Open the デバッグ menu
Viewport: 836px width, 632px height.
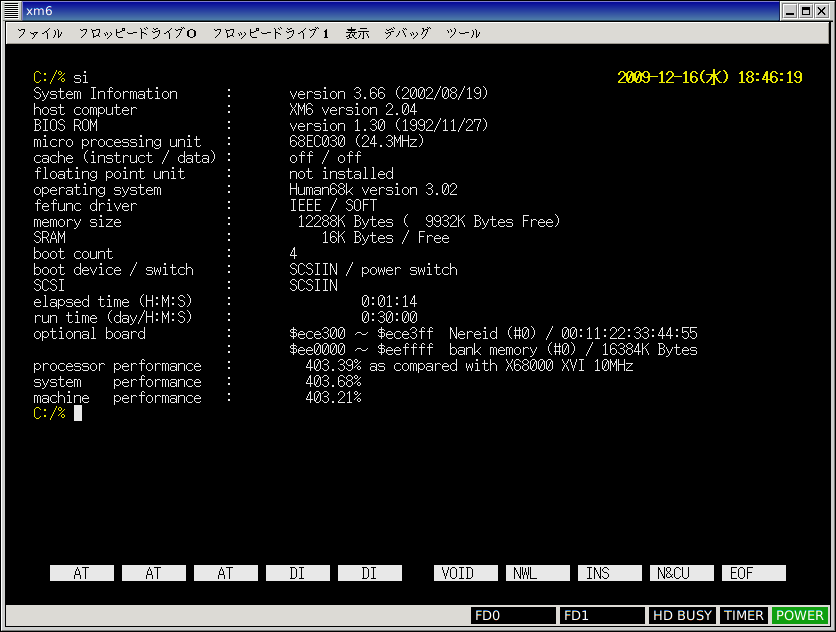[x=407, y=34]
